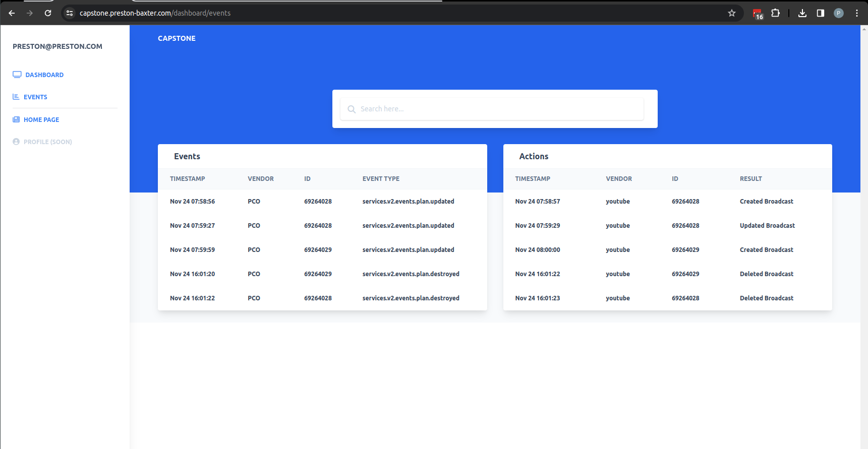
Task: Click youtube vendor in the 07:59:29 action row
Action: click(x=618, y=226)
